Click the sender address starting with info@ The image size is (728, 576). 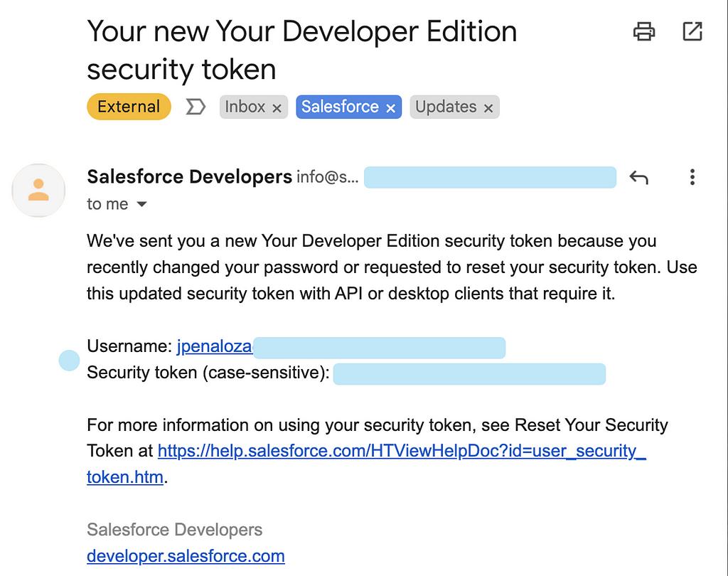pos(328,177)
